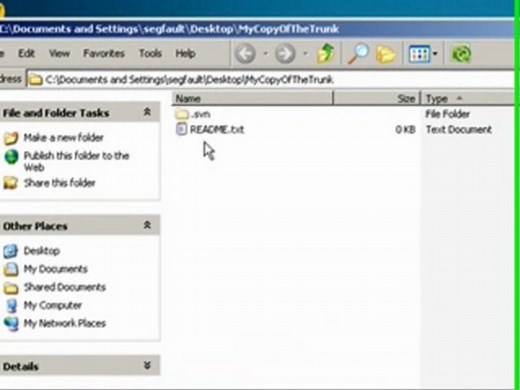Viewport: 520px width, 390px height.
Task: Click the Desktop icon in Other Places
Action: coord(11,251)
